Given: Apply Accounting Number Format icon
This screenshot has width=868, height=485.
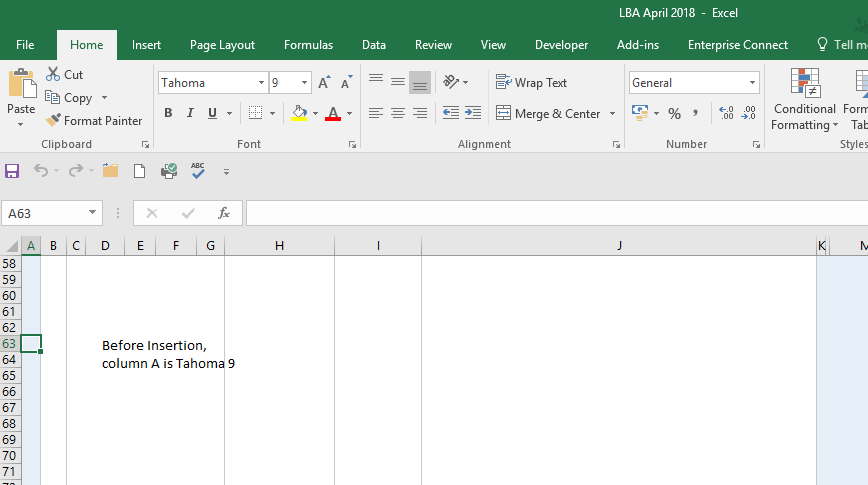Looking at the screenshot, I should click(x=640, y=113).
